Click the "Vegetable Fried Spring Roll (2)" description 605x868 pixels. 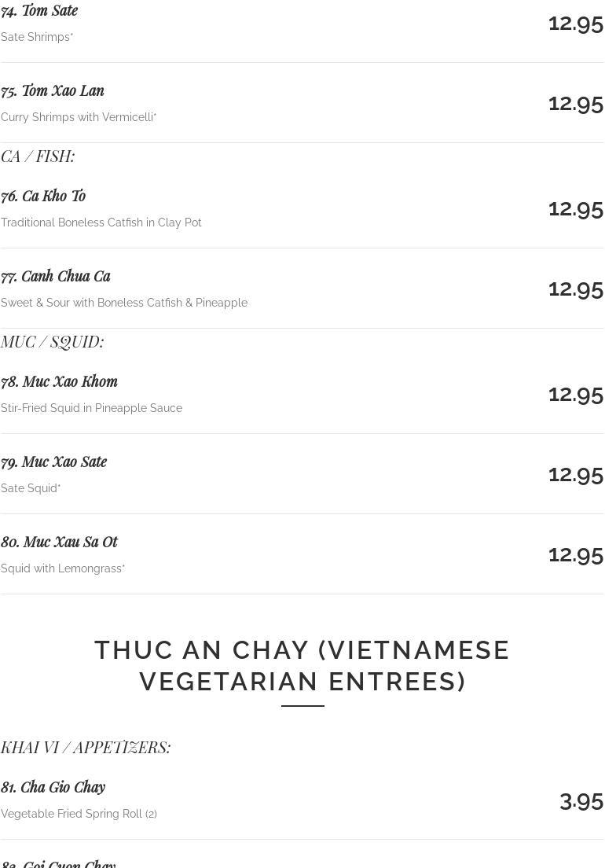[x=79, y=814]
